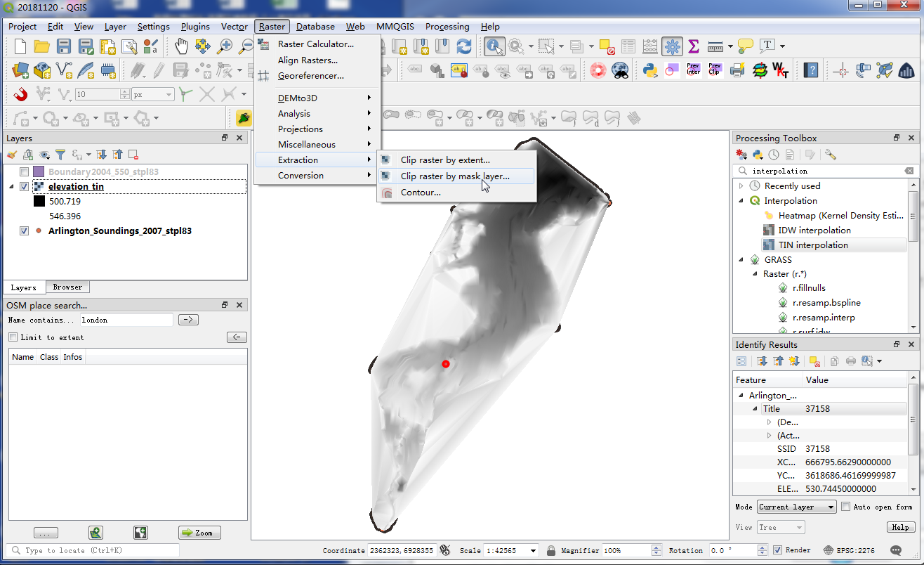Click the Type to locate search field

91,550
